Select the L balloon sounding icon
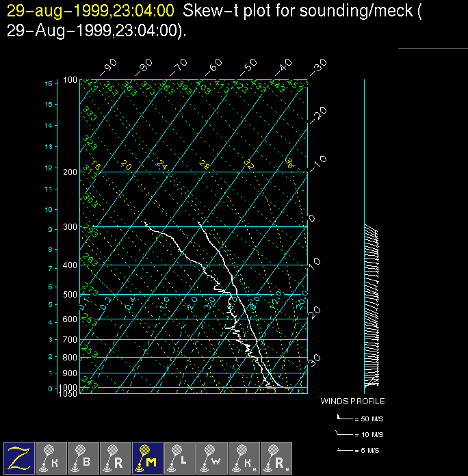Screen dimensions: 468x476 click(179, 457)
